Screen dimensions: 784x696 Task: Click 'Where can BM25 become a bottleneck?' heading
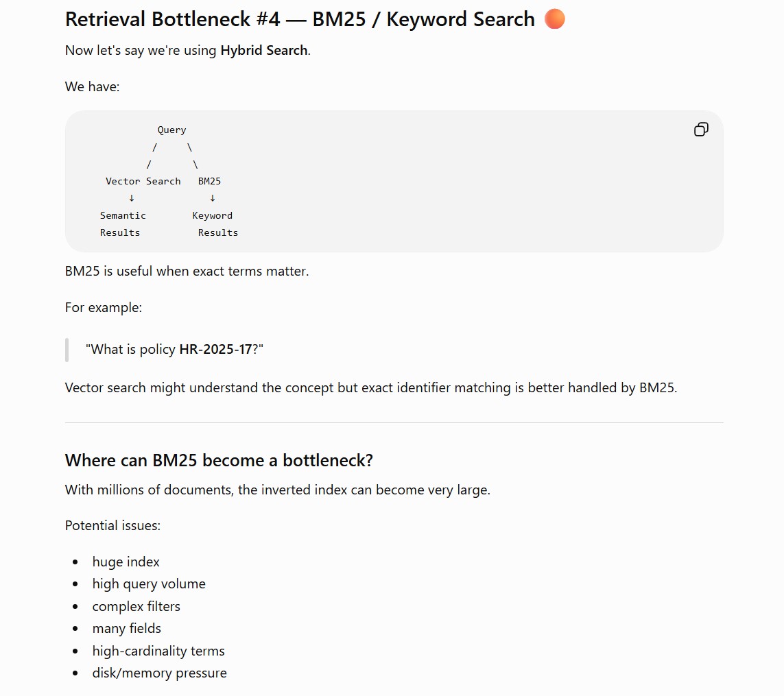tap(219, 460)
